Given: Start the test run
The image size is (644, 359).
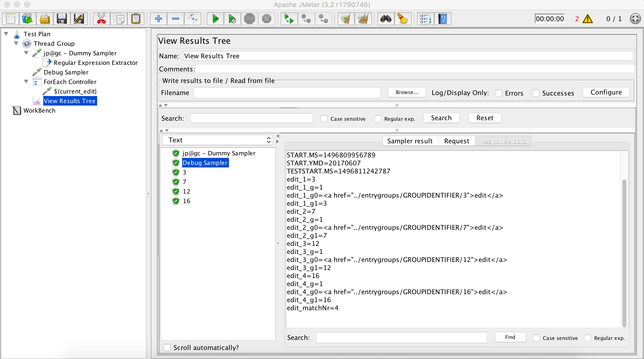Looking at the screenshot, I should 215,18.
